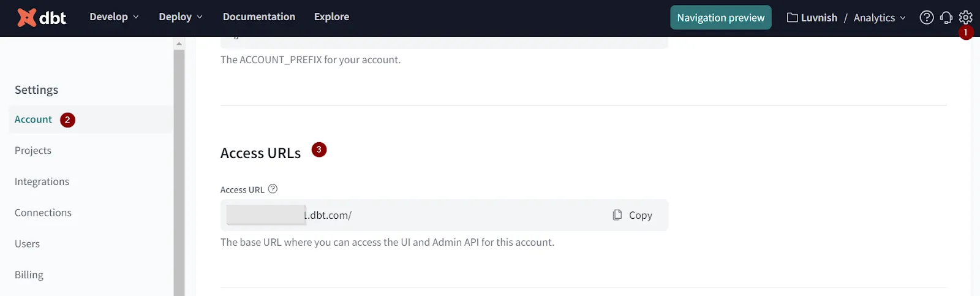
Task: Go to the Explore menu item
Action: [331, 17]
